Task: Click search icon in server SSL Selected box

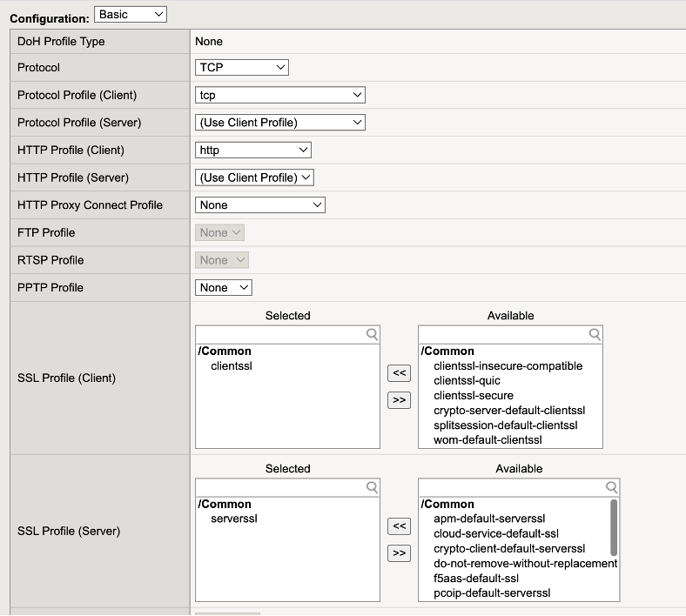Action: (372, 487)
